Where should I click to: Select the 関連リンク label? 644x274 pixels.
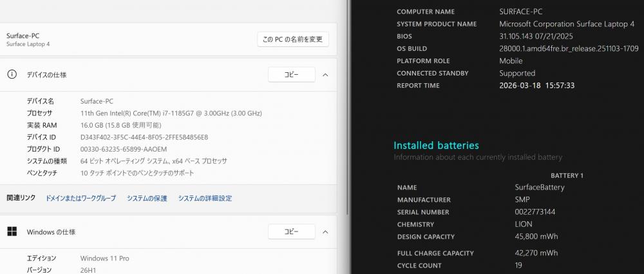(21, 198)
